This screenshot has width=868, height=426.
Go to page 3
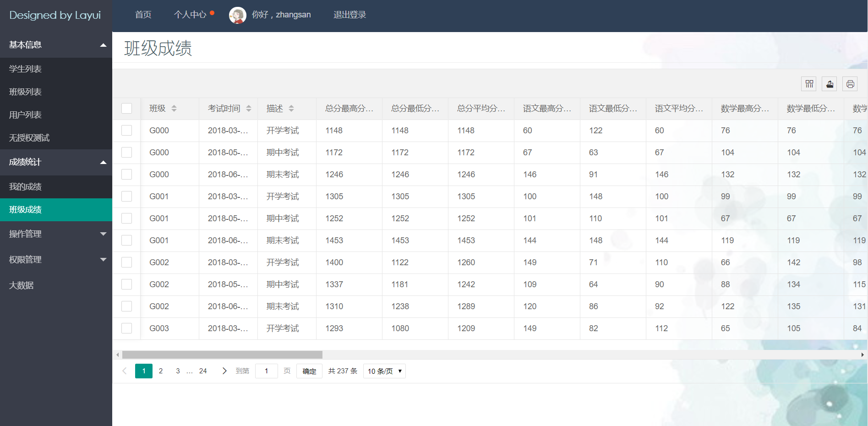pos(178,371)
